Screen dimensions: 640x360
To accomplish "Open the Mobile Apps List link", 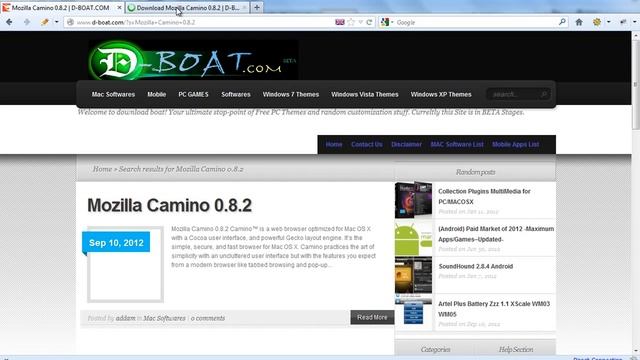I will (516, 144).
